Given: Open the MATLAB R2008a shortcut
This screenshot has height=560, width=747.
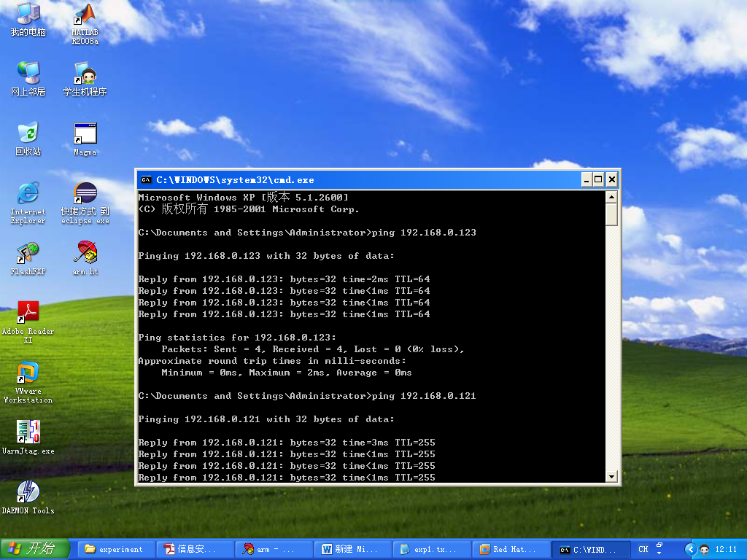Looking at the screenshot, I should (85, 24).
